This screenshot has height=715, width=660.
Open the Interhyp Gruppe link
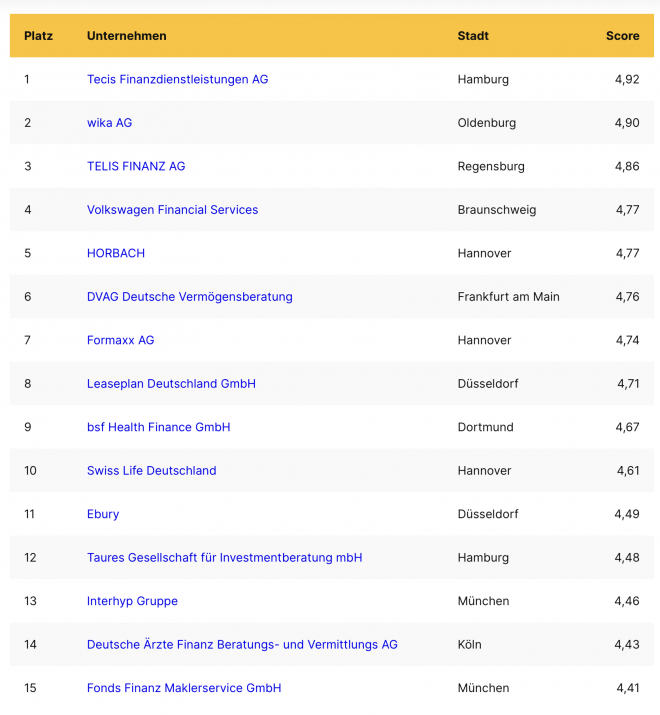pos(132,601)
